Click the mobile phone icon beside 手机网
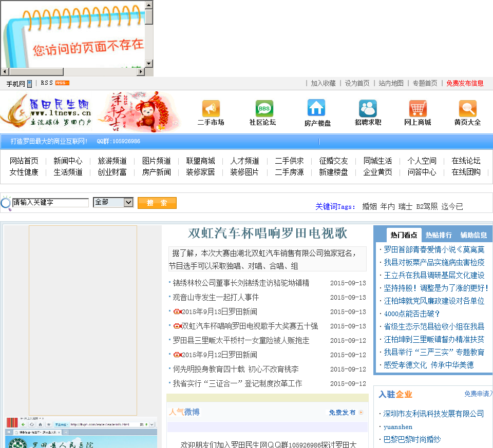Screen dimensions: 493x448 tap(30, 84)
